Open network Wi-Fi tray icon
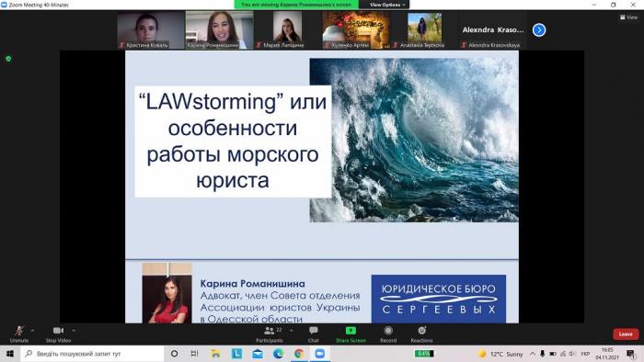644x362 pixels. pos(563,354)
